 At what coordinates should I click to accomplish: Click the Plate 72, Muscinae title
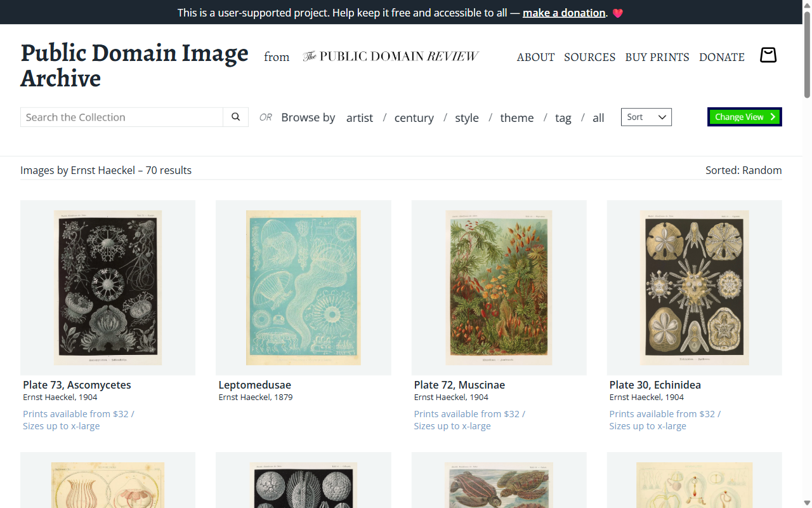459,385
